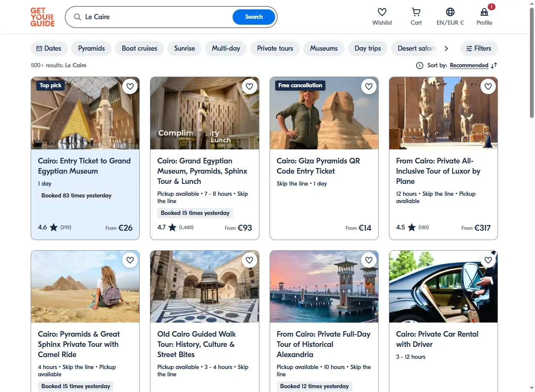
Task: Open the Profile icon with notification badge
Action: (x=484, y=12)
